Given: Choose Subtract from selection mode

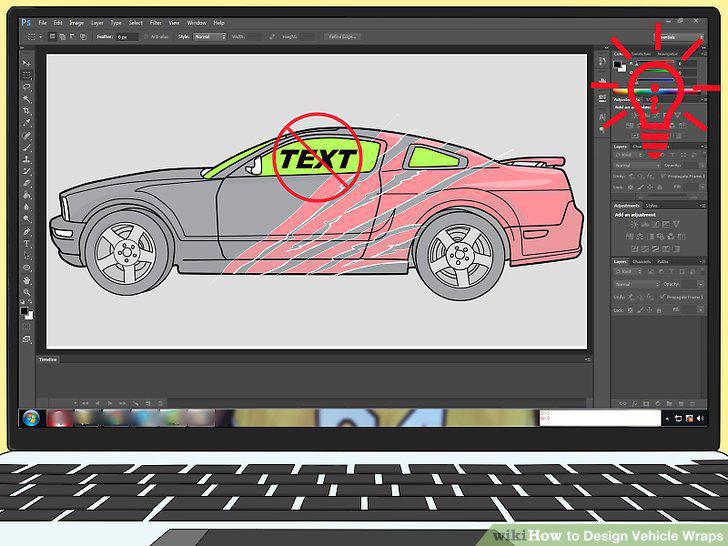Looking at the screenshot, I should pyautogui.click(x=73, y=37).
